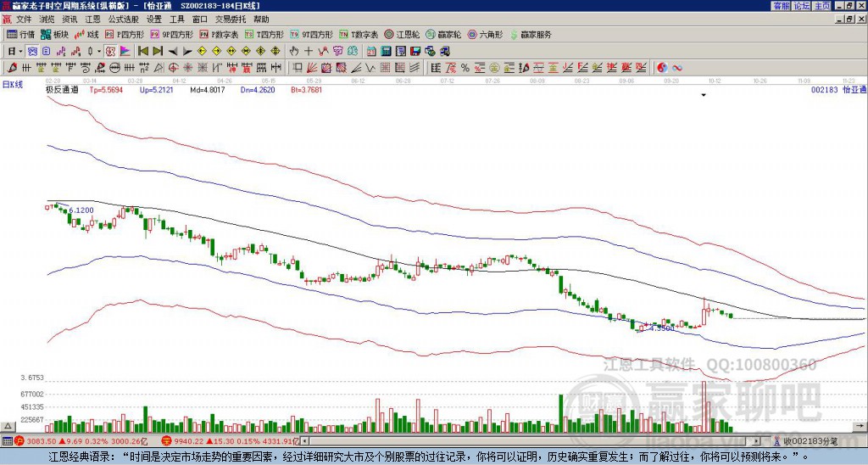Viewport: 868px width, 465px height.
Task: Click the blue infinity wave icon
Action: click(677, 68)
